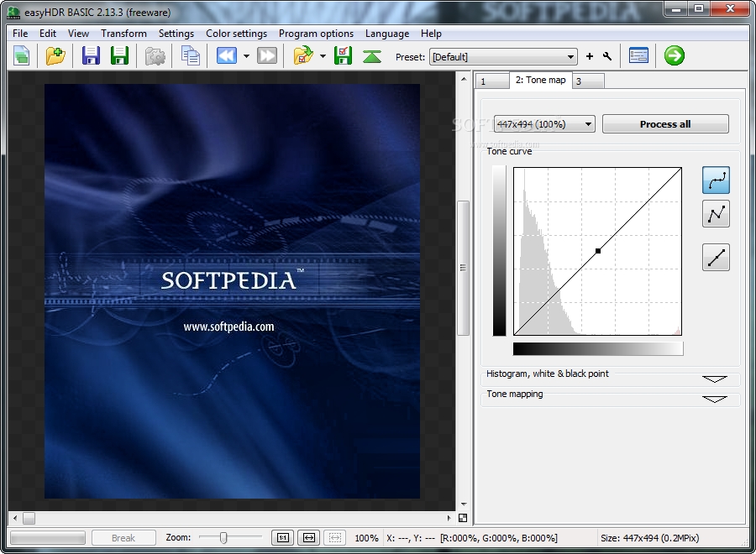Open the File menu

coord(20,34)
